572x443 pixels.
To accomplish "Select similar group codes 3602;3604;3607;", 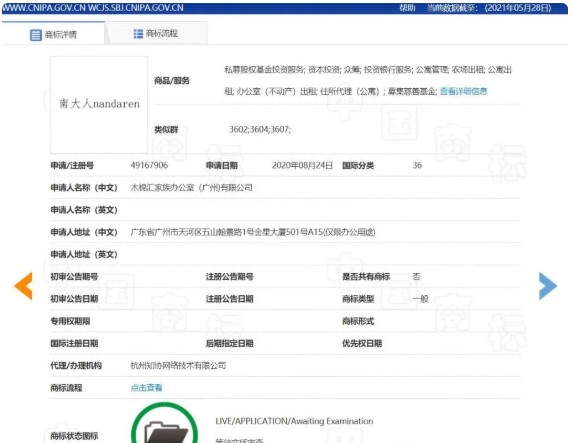I will coord(260,130).
